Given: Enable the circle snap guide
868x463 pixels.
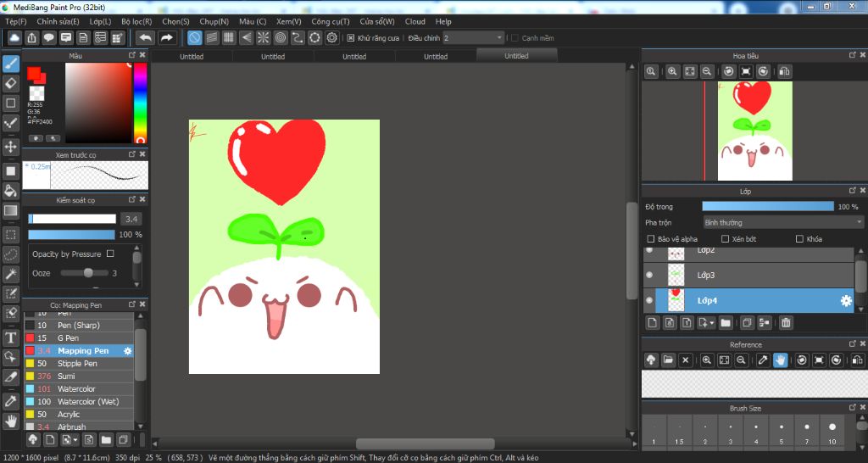Looking at the screenshot, I should [x=281, y=37].
